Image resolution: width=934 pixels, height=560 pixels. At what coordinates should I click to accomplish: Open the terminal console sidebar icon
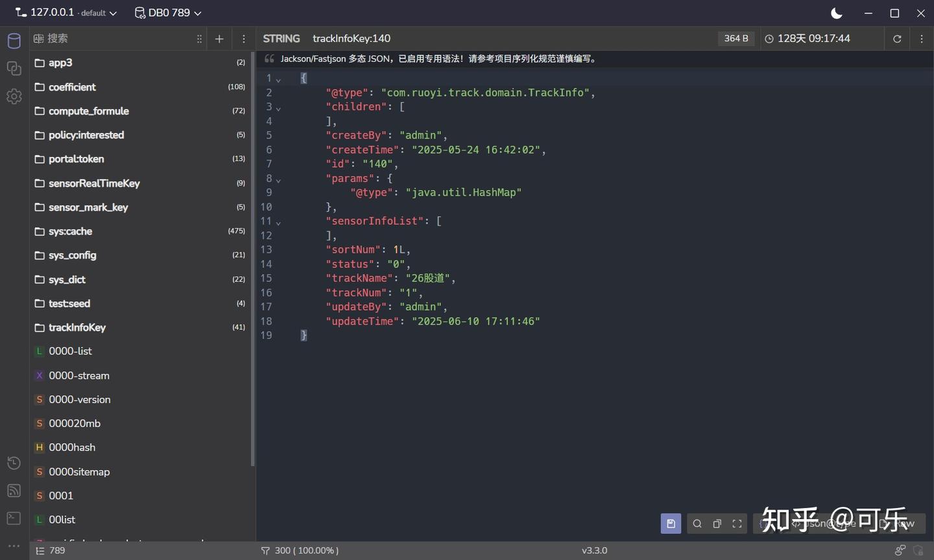[14, 518]
